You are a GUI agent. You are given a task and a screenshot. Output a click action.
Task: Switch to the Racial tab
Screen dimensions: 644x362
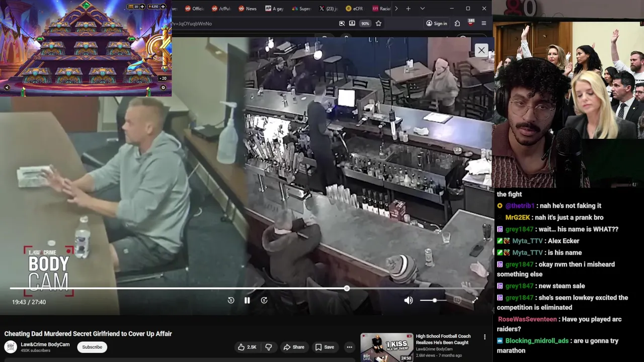click(x=381, y=9)
